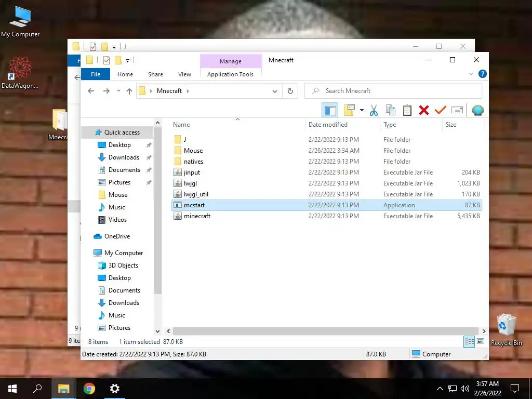This screenshot has width=532, height=399.
Task: Click the blue Help question mark
Action: click(482, 74)
